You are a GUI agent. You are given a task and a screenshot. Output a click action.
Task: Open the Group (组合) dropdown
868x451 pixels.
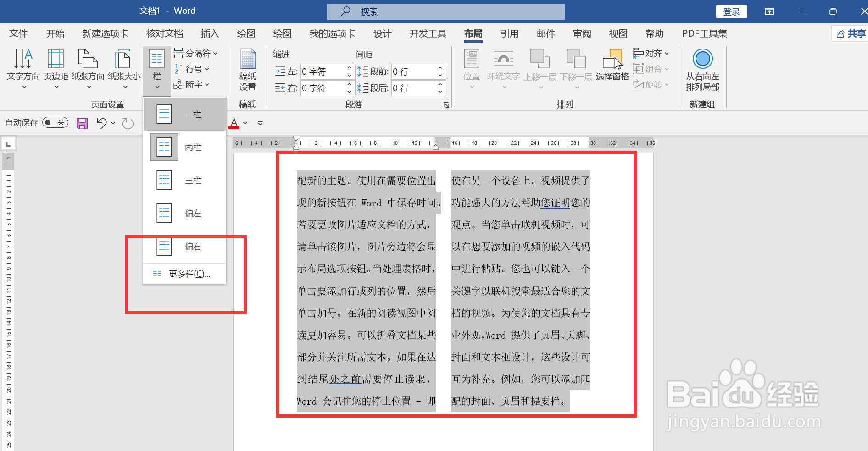[x=651, y=69]
